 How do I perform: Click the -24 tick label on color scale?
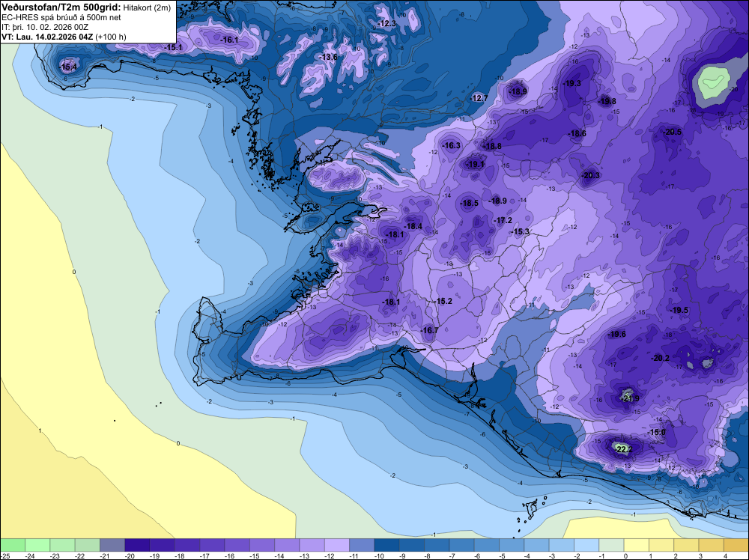(30, 556)
